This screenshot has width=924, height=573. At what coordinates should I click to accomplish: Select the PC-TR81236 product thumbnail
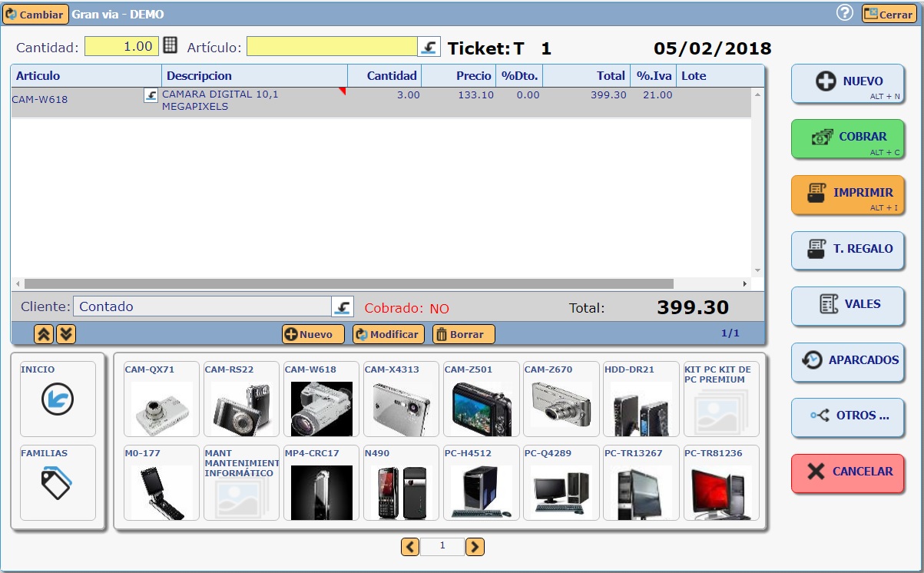point(721,483)
